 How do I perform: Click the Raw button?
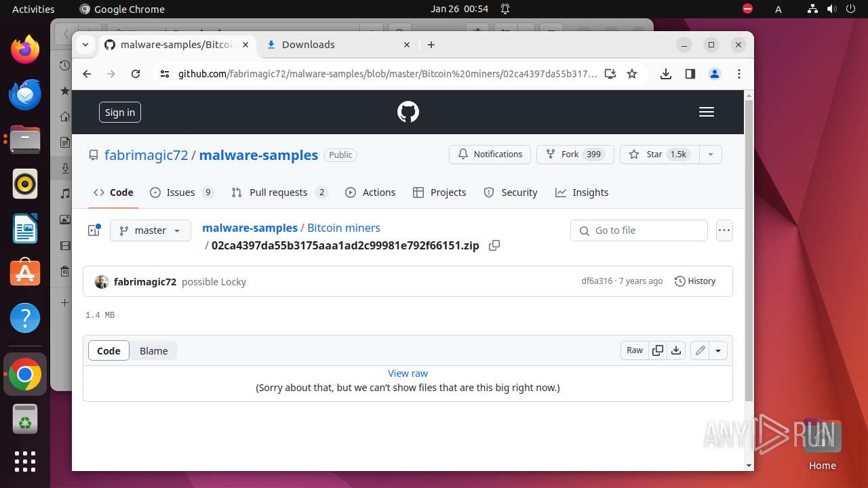coord(635,350)
